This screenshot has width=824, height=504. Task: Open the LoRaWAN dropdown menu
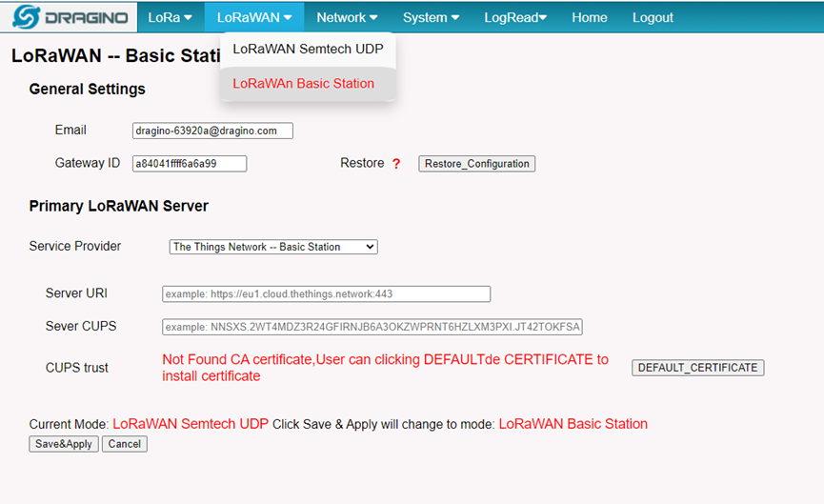[254, 17]
